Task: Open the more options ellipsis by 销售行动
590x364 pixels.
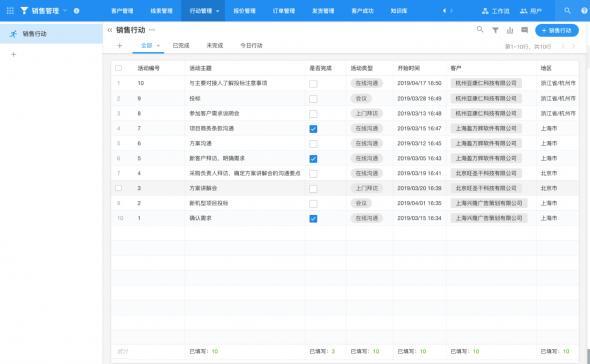Action: (152, 30)
